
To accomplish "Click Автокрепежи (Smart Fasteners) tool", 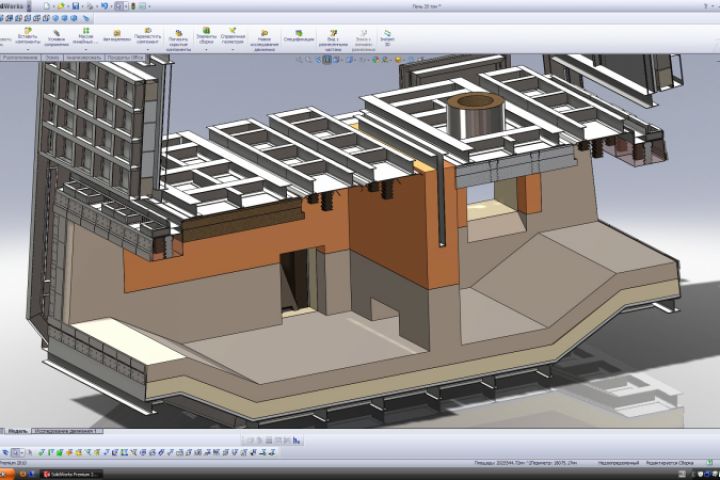I will tap(117, 36).
